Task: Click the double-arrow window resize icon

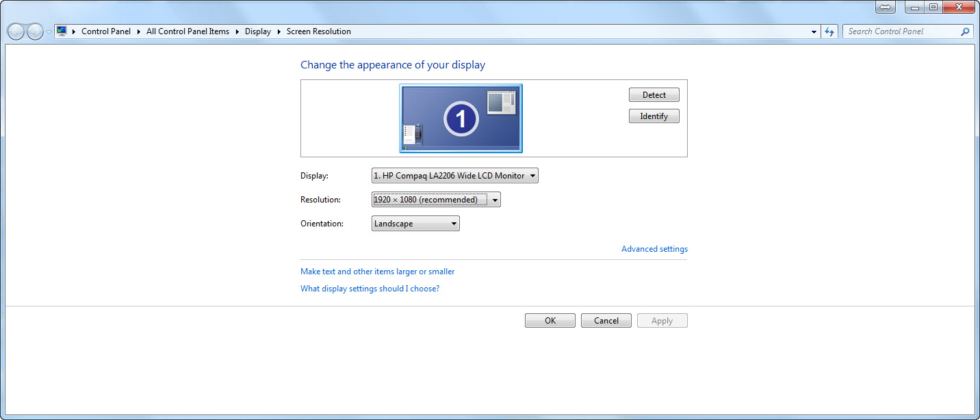Action: (885, 7)
